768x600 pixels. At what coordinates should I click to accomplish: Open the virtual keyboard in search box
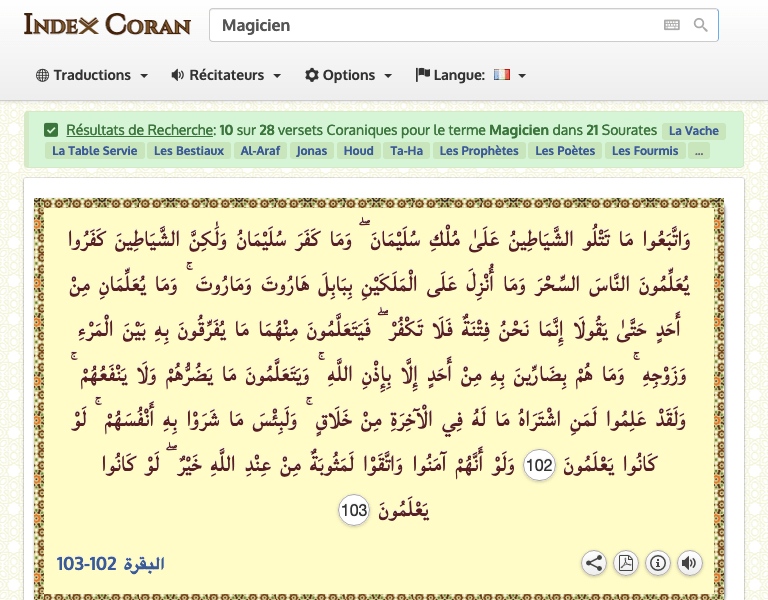click(671, 26)
